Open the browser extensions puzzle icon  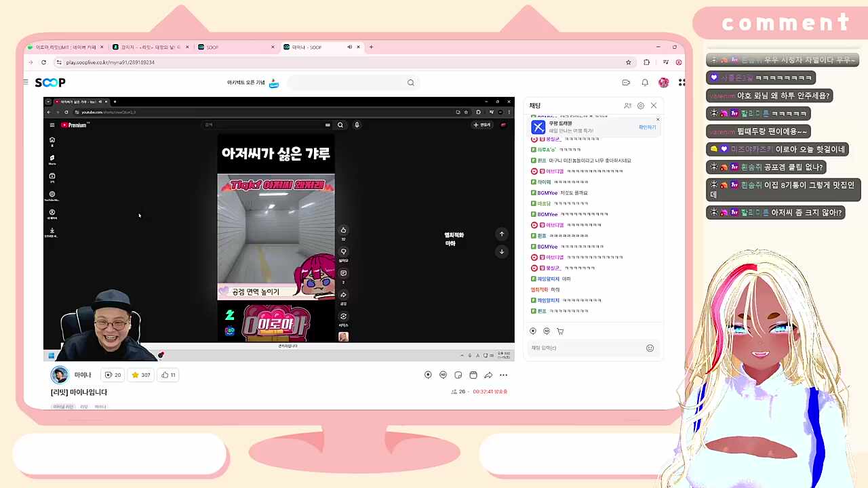(646, 62)
